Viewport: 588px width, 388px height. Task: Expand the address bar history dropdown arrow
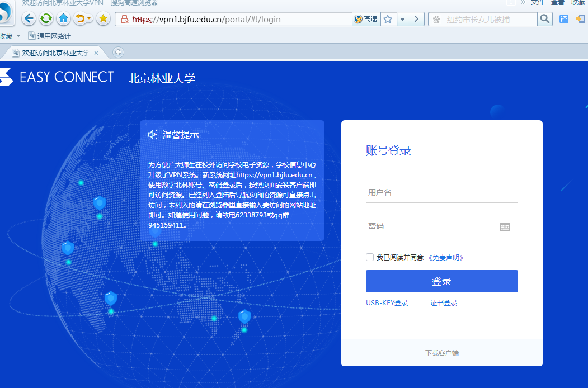[402, 19]
